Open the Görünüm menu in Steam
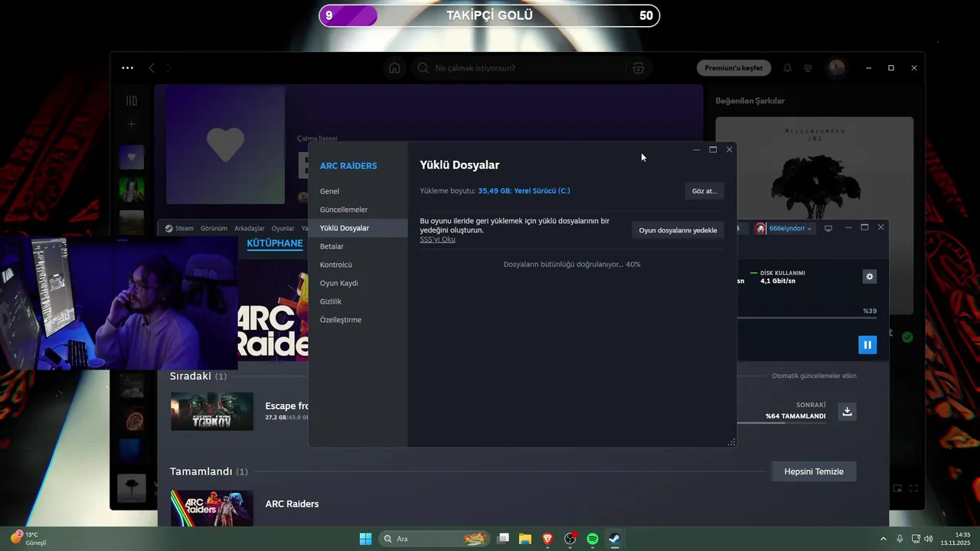Viewport: 980px width, 551px height. [214, 228]
